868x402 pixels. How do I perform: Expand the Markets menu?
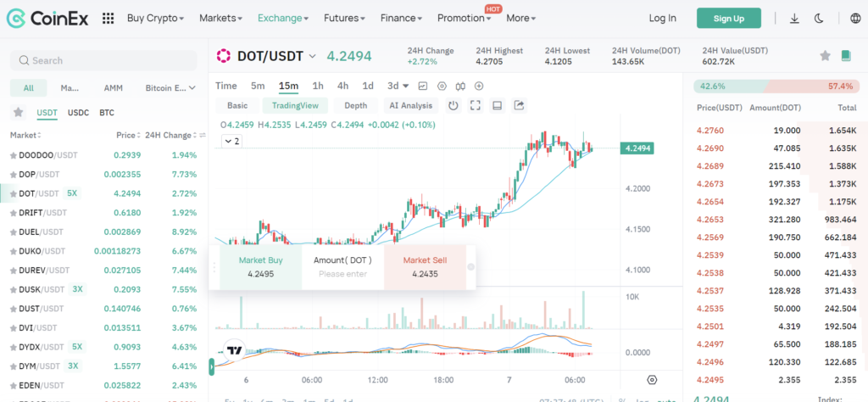coord(221,19)
